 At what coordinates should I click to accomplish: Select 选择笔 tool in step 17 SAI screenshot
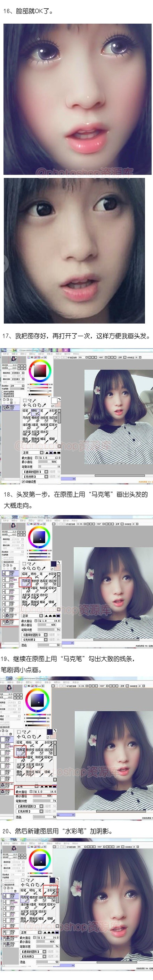click(44, 419)
